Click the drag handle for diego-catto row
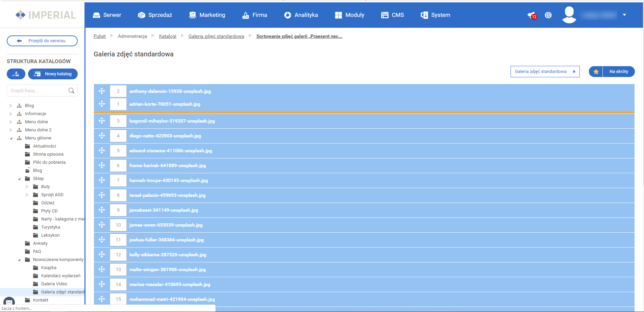Screen dimensions: 644x312 point(102,136)
